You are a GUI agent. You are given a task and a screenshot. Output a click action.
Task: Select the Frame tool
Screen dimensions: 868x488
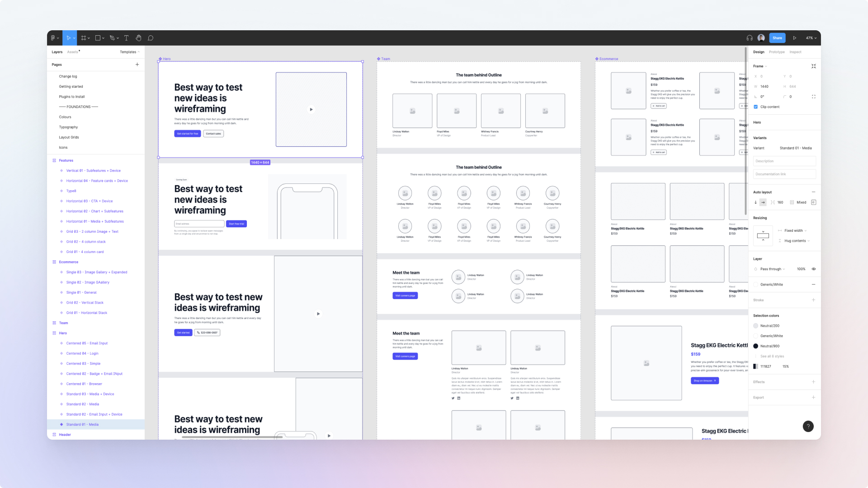[x=83, y=38]
